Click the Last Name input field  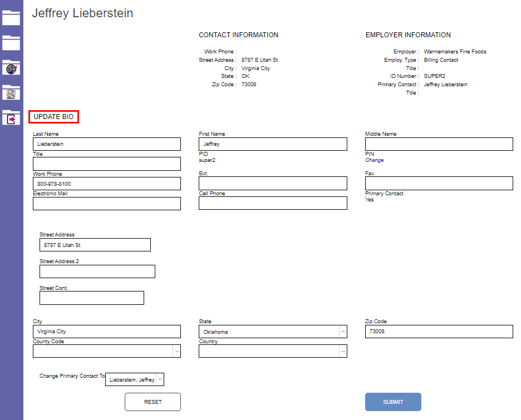pyautogui.click(x=106, y=144)
